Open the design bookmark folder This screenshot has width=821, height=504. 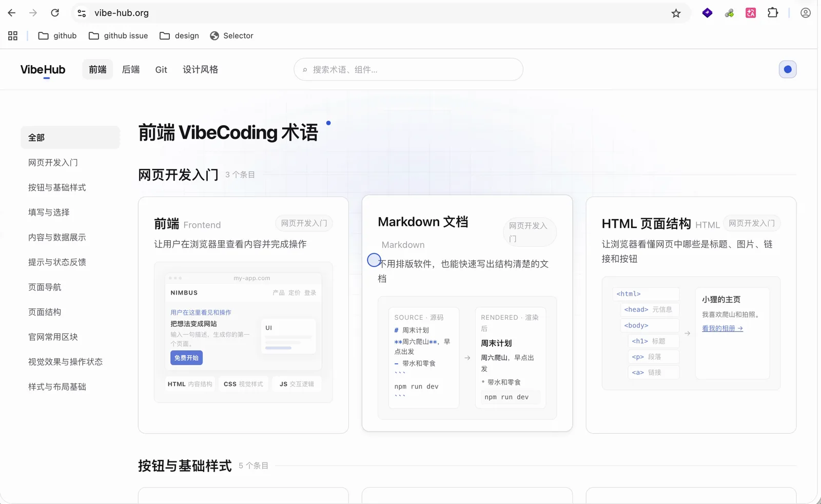point(179,35)
